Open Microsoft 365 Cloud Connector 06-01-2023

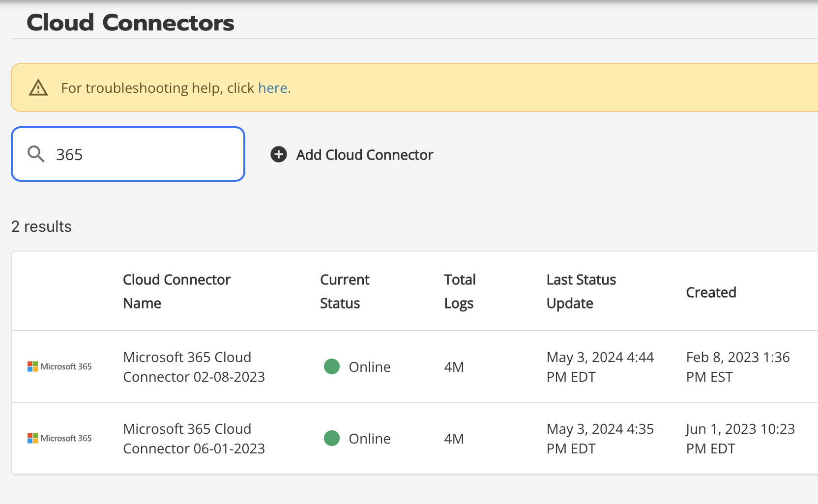[194, 439]
